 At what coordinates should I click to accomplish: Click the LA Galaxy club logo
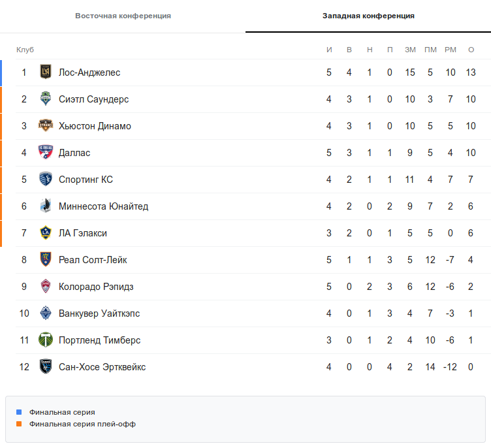click(45, 233)
